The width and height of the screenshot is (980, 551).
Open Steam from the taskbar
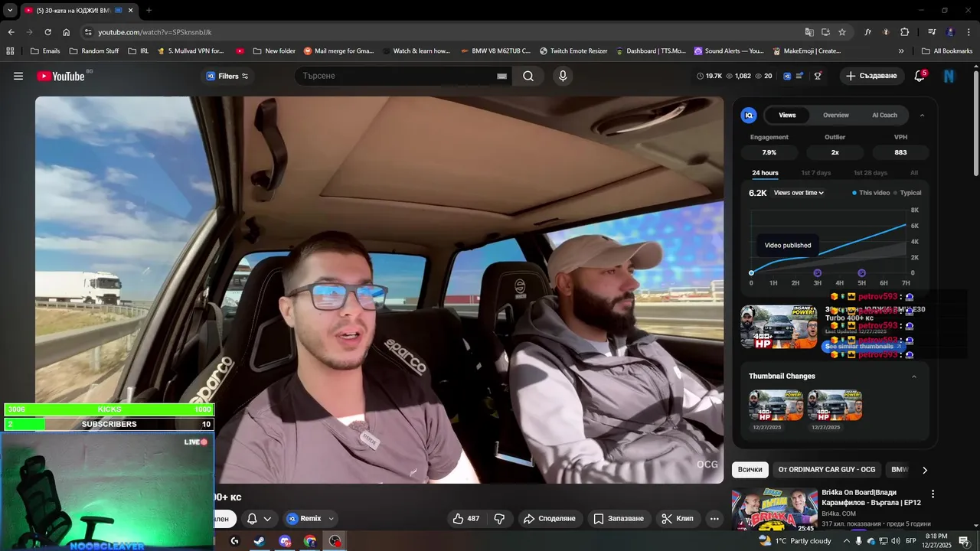260,541
